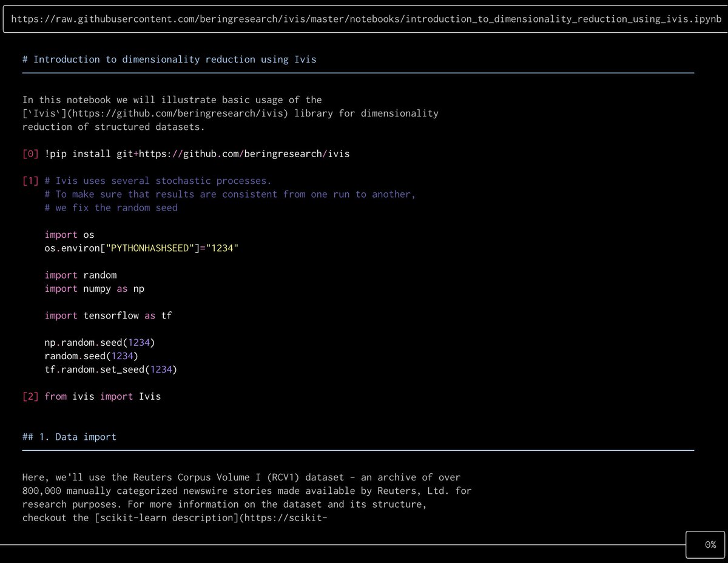Click the 'Introduction to dimensionality reduction using Ivis' heading
728x563 pixels.
(x=169, y=59)
